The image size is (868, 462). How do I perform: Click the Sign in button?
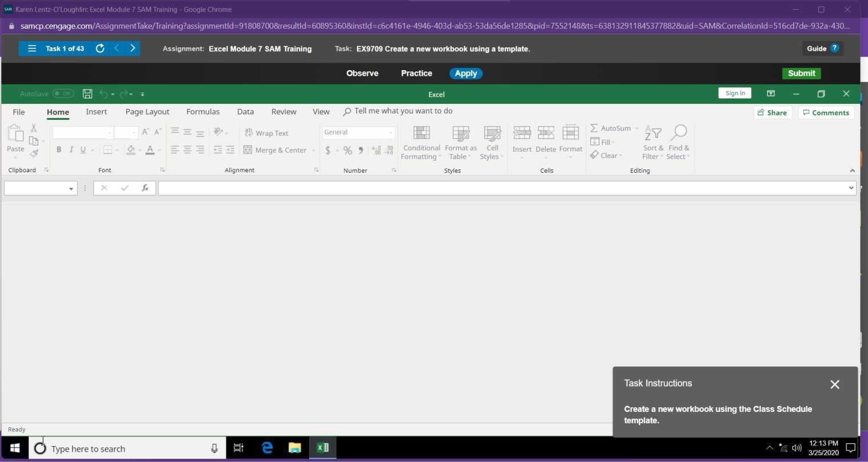tap(735, 93)
